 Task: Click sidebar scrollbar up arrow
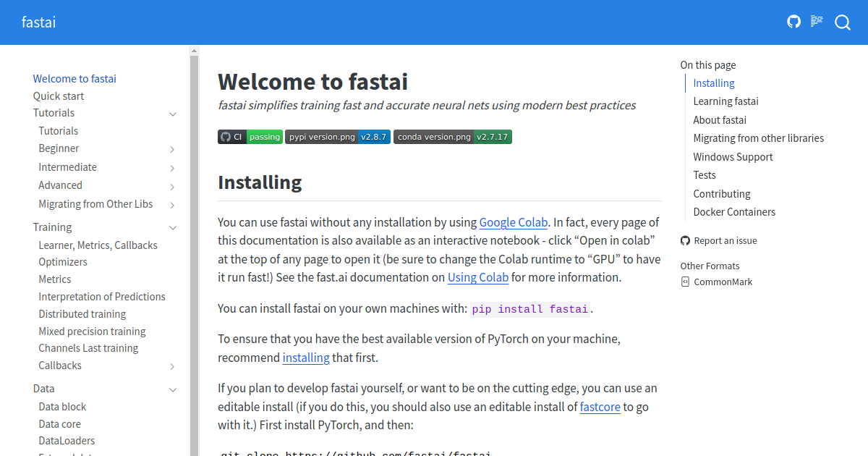pyautogui.click(x=194, y=51)
